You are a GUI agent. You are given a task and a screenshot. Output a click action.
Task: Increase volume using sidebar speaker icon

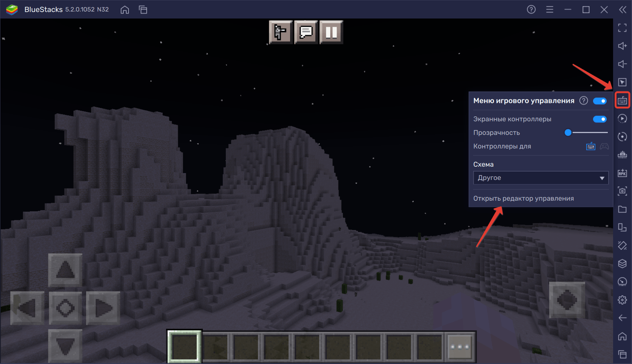[622, 46]
